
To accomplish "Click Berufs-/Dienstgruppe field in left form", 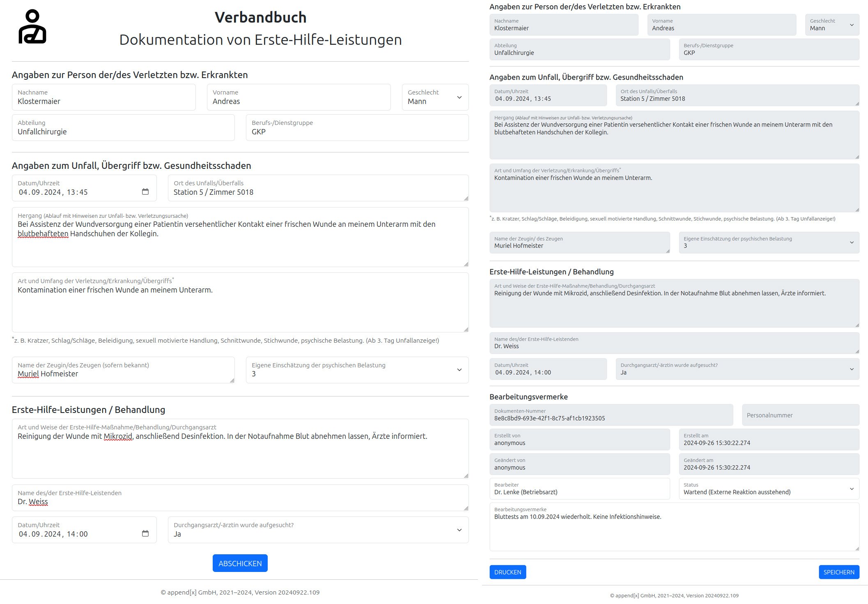I will point(357,128).
